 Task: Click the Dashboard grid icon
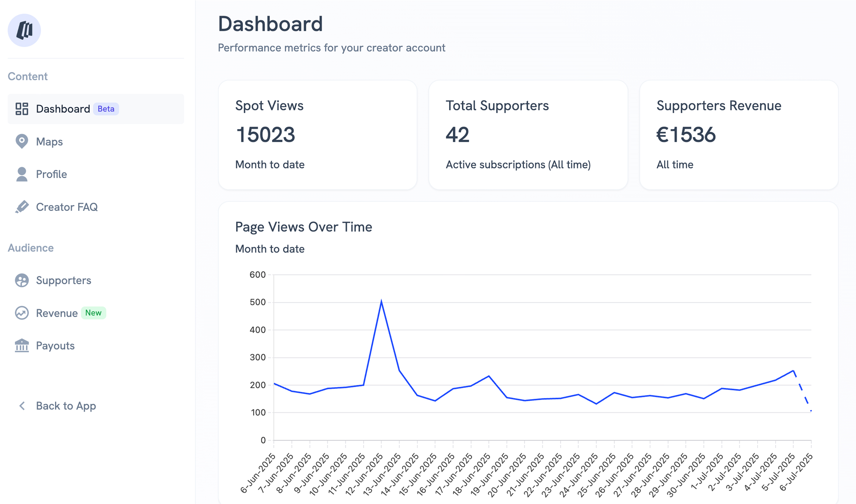(x=21, y=109)
